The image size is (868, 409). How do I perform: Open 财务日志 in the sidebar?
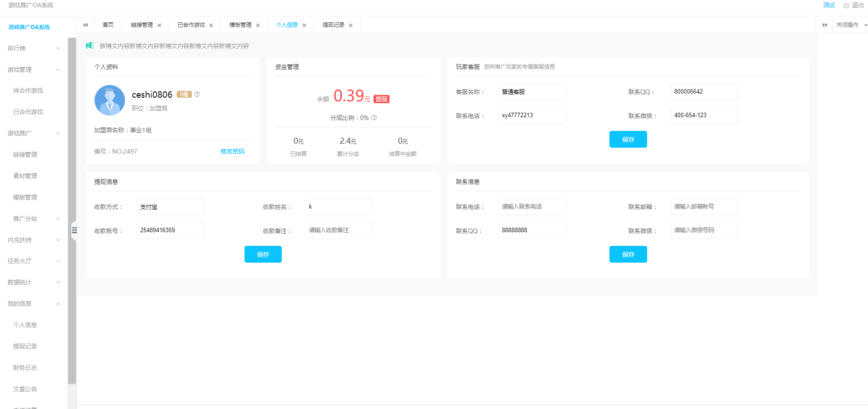(25, 368)
